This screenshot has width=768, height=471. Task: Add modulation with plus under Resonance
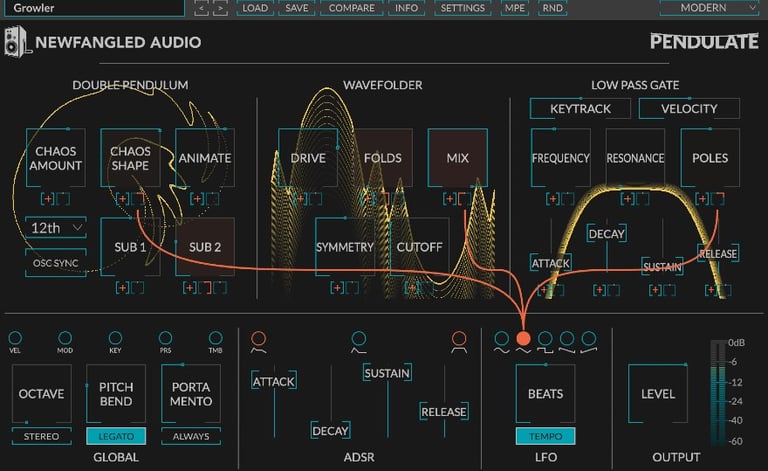click(x=627, y=199)
